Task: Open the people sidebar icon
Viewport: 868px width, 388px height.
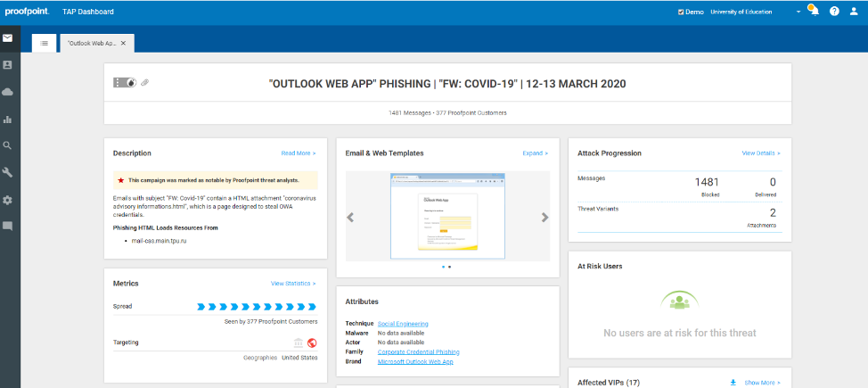Action: pos(7,65)
